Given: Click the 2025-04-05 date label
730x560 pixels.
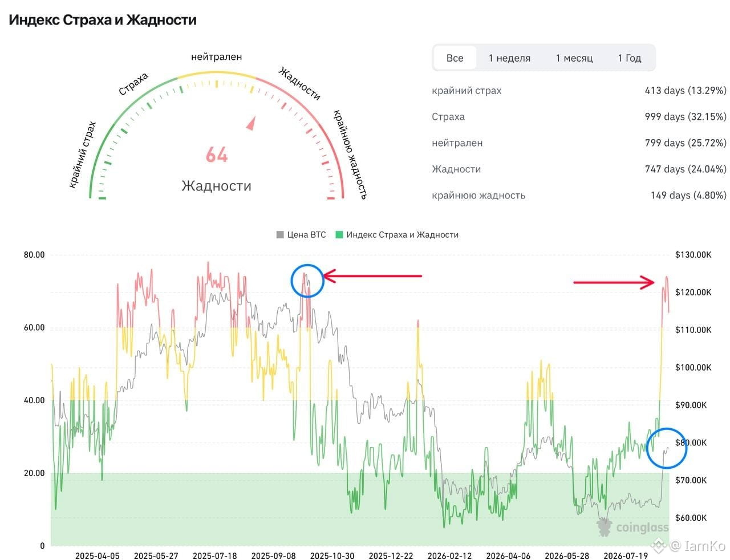Looking at the screenshot, I should coord(98,556).
